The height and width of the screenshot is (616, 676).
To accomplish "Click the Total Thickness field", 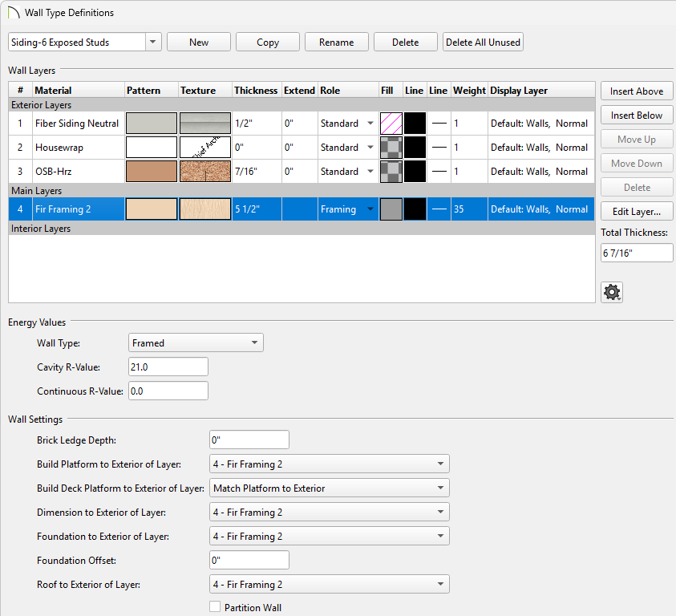I will coord(637,253).
